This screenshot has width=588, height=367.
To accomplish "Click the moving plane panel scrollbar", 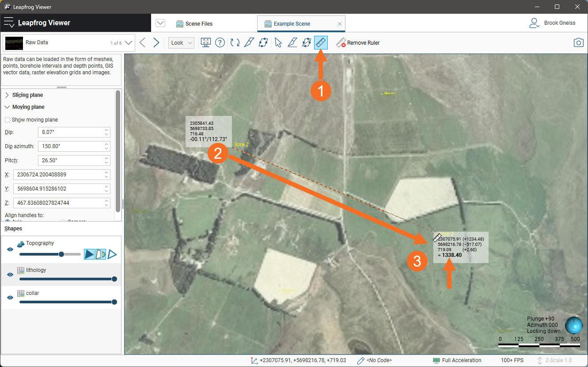I will point(118,150).
